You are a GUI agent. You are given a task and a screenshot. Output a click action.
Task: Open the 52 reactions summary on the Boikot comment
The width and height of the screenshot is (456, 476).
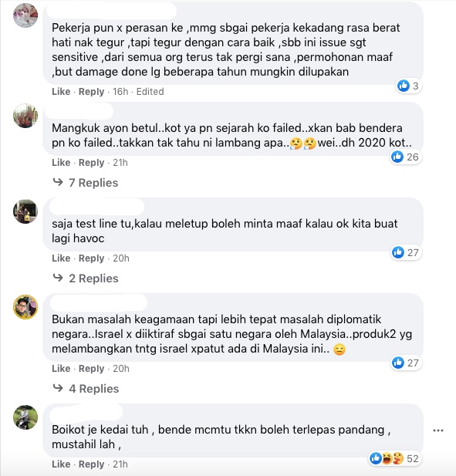[395, 458]
